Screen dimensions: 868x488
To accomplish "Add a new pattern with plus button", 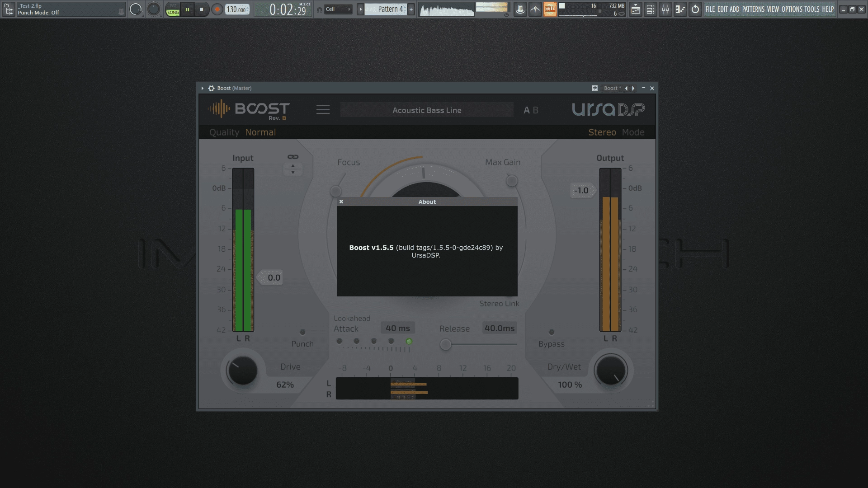I will coord(411,9).
